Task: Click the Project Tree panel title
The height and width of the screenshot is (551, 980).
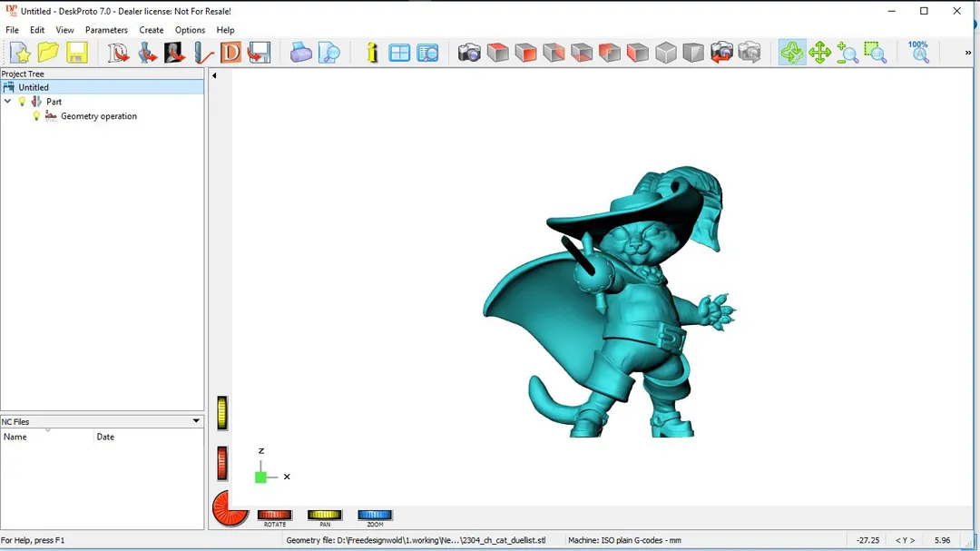Action: (x=23, y=74)
